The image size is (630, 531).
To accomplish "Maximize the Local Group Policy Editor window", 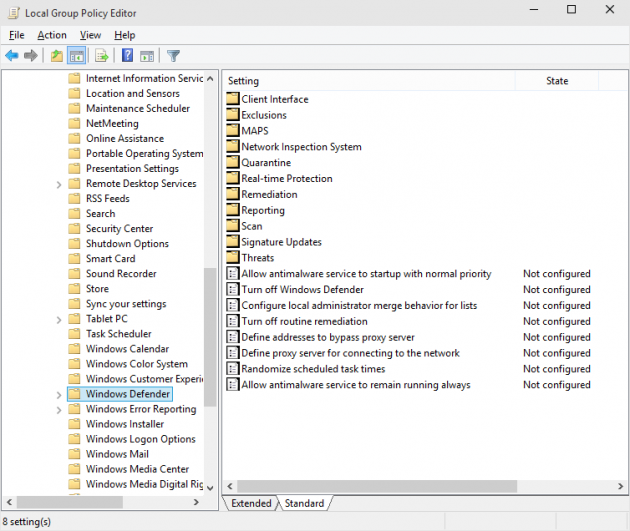I will click(571, 9).
